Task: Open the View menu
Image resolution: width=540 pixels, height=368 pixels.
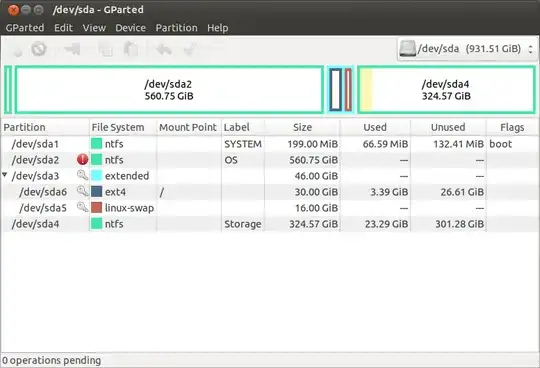Action: click(94, 28)
